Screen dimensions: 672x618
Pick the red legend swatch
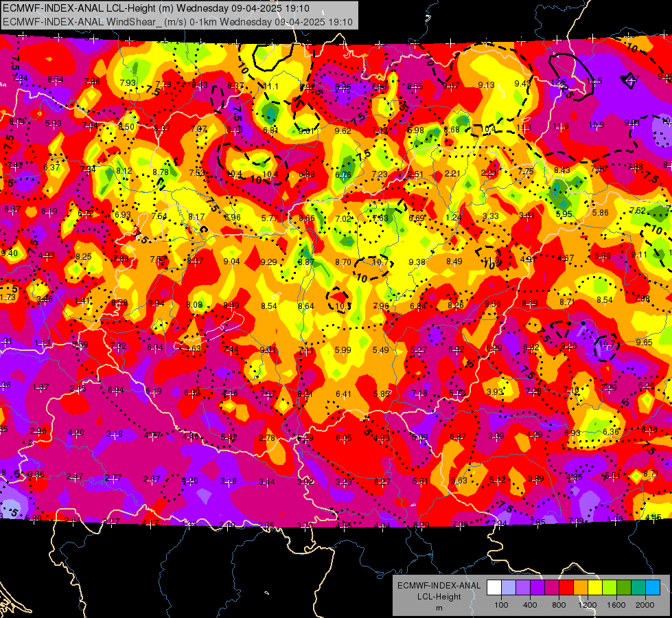point(566,588)
